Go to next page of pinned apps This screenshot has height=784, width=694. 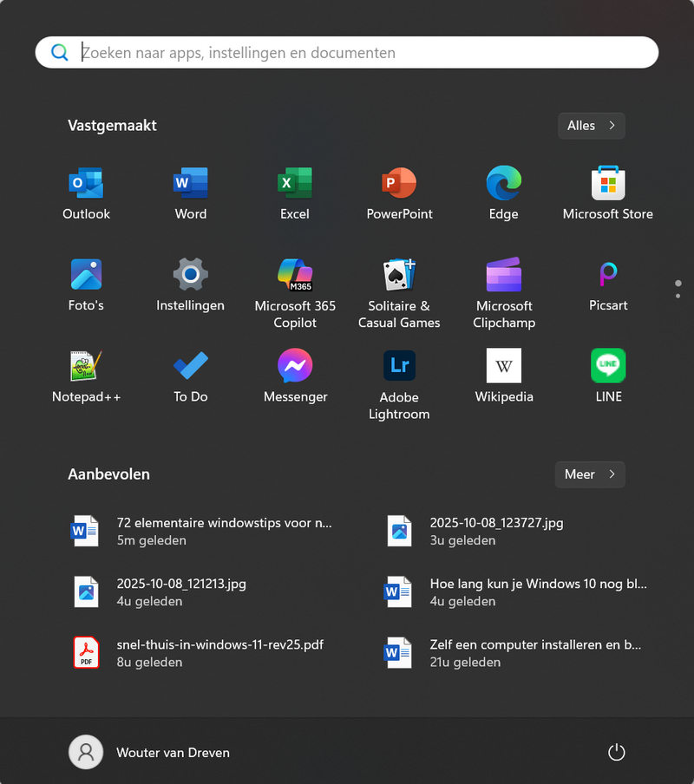[678, 297]
